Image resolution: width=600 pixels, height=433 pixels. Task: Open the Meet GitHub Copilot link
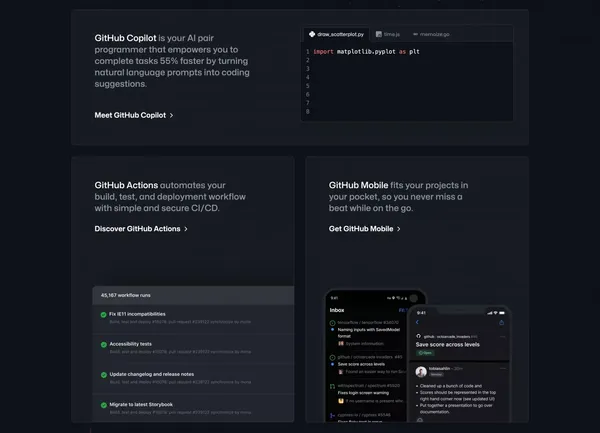(x=134, y=115)
